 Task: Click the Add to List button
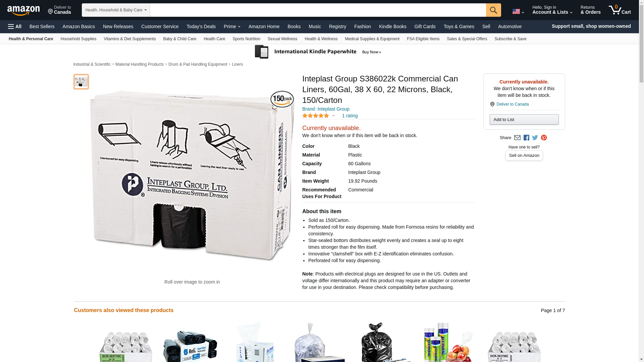pyautogui.click(x=524, y=120)
